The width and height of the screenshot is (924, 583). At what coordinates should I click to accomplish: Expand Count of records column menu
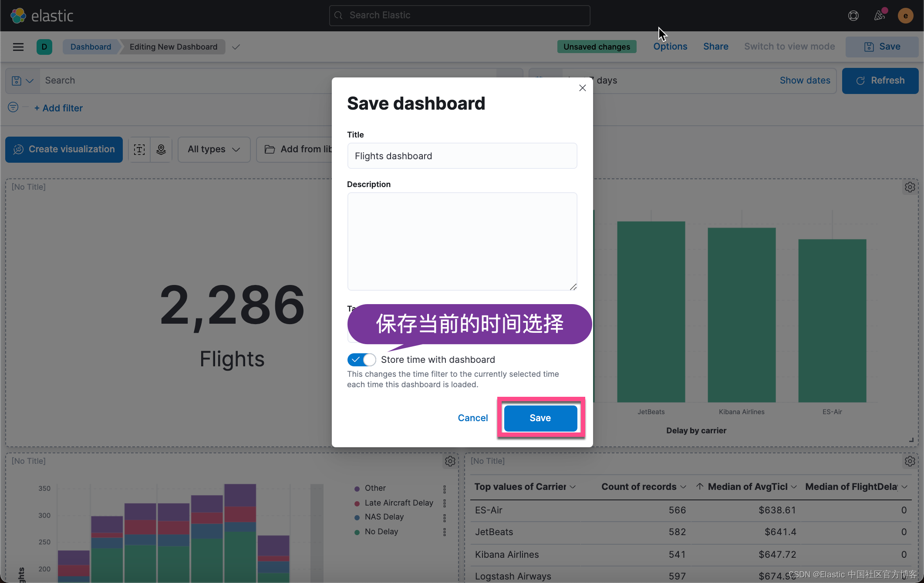coord(683,487)
